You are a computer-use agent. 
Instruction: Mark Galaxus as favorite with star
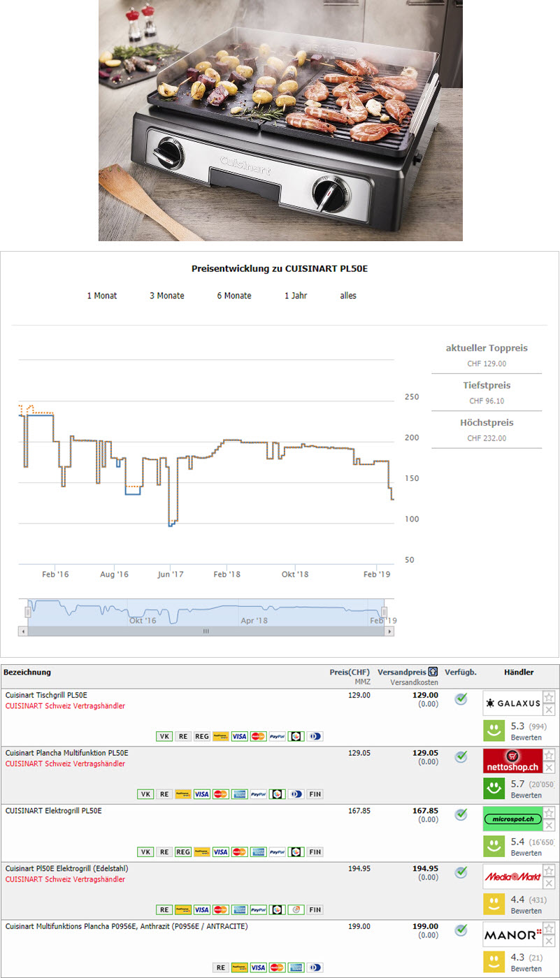pyautogui.click(x=549, y=697)
